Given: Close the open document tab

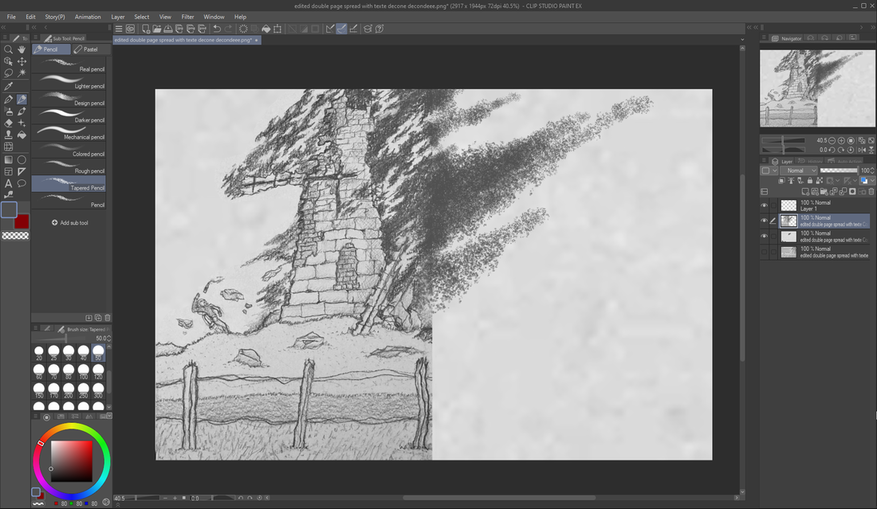Looking at the screenshot, I should (256, 40).
